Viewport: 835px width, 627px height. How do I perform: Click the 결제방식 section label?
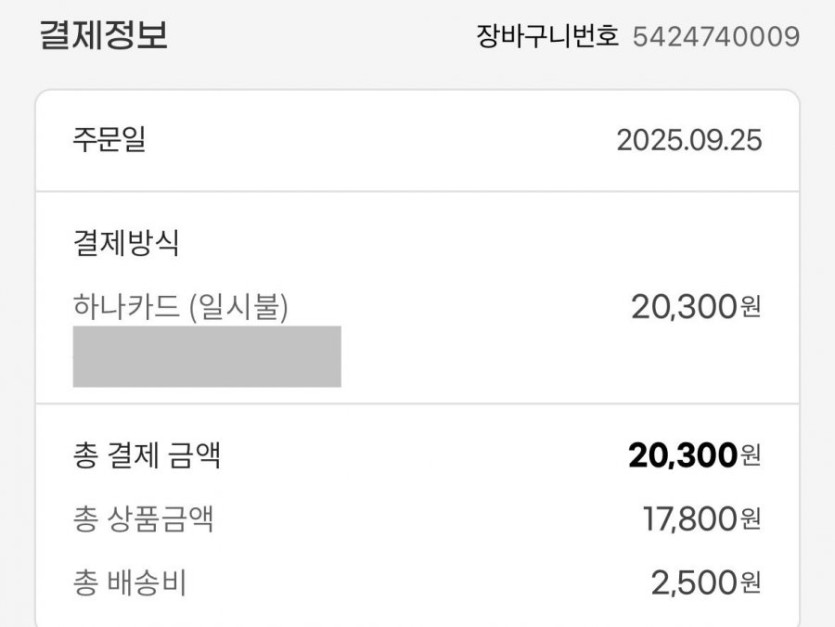[126, 243]
